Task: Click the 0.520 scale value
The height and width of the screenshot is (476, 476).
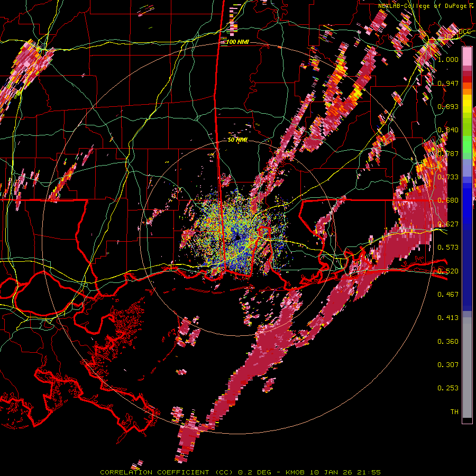Action: coord(448,271)
